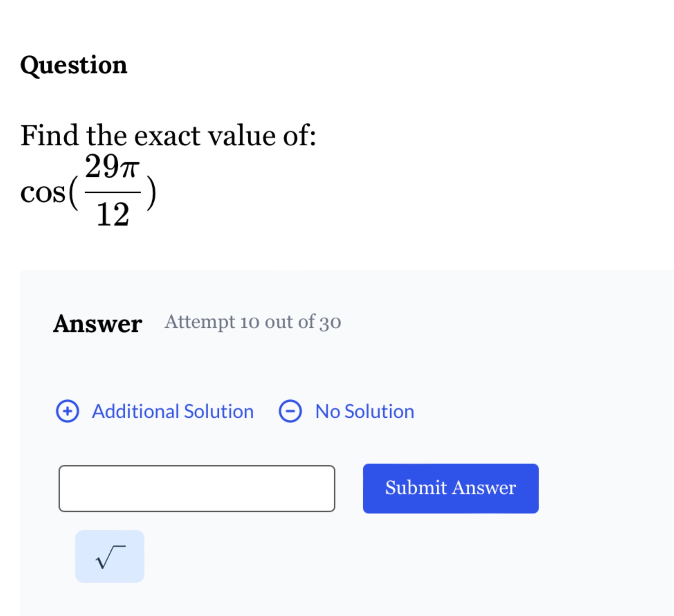
Task: Check the Attempt 10 out of 30 counter
Action: 252,322
